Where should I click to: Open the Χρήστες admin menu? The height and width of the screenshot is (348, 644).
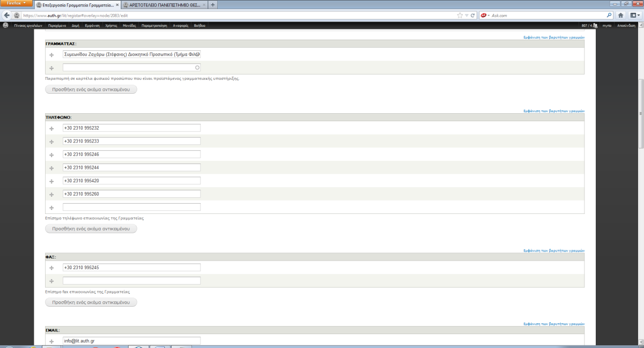pyautogui.click(x=112, y=25)
